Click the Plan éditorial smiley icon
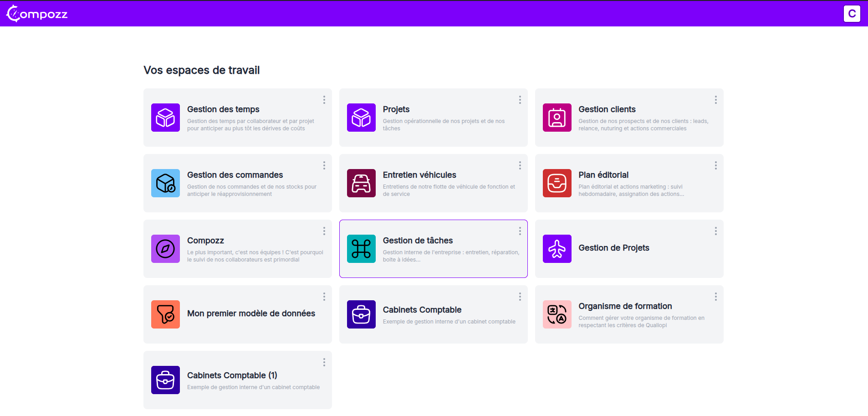 [x=557, y=183]
